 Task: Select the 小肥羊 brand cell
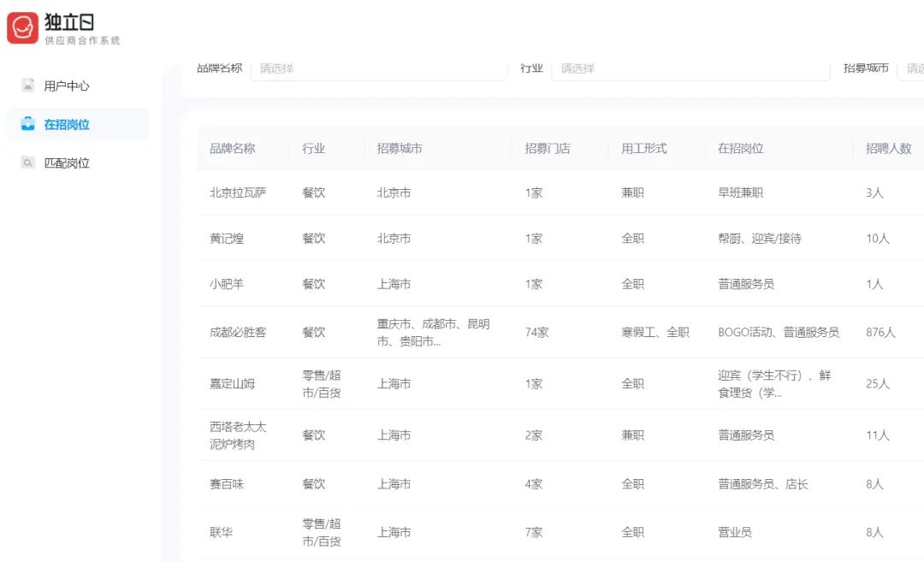click(227, 284)
